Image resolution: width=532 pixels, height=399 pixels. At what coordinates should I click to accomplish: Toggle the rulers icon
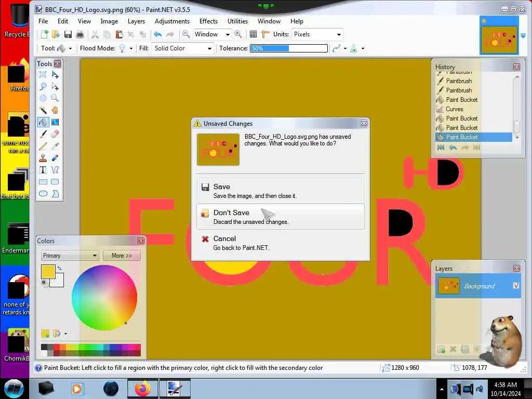(x=265, y=34)
